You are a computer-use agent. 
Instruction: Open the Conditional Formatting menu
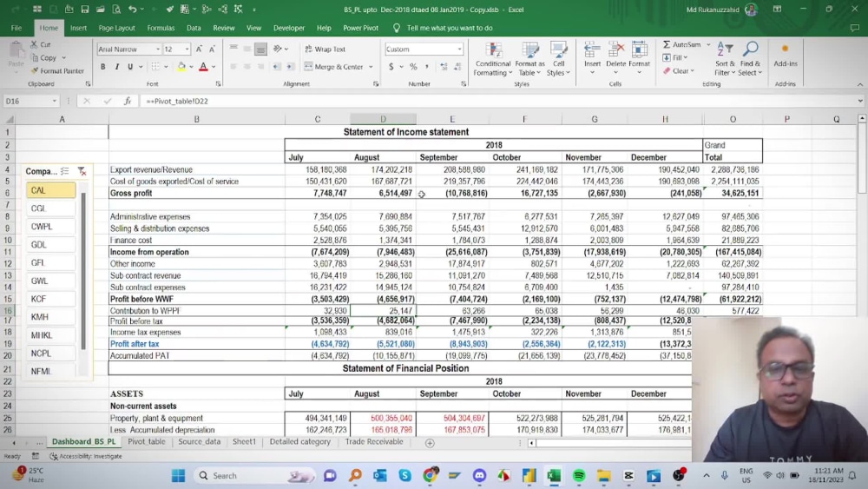[492, 59]
